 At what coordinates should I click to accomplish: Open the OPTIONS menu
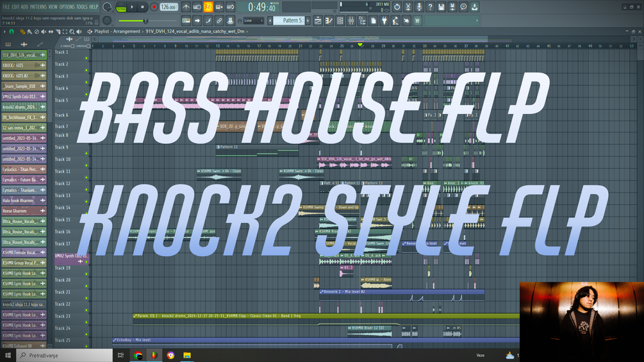(x=67, y=6)
